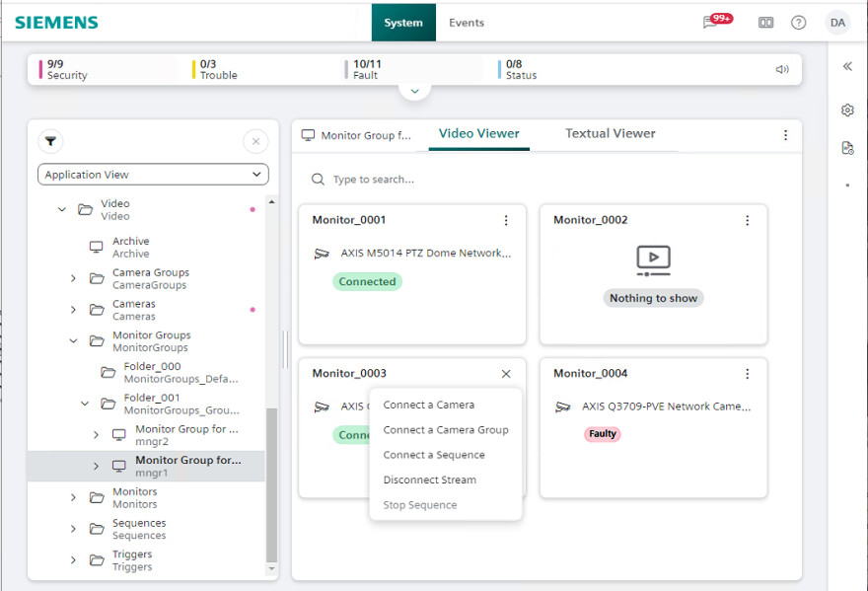Toggle the speaker sound icon in summary bar
Image resolution: width=868 pixels, height=591 pixels.
tap(782, 69)
